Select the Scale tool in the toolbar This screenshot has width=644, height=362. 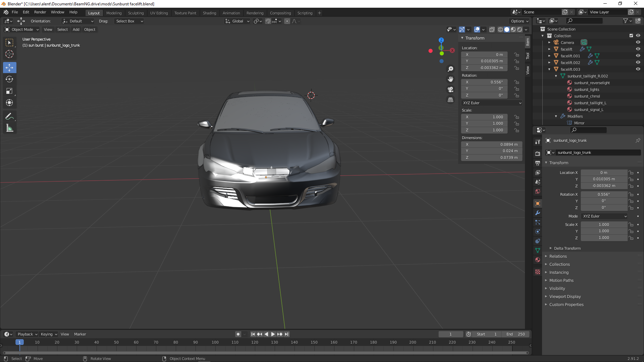click(x=9, y=91)
